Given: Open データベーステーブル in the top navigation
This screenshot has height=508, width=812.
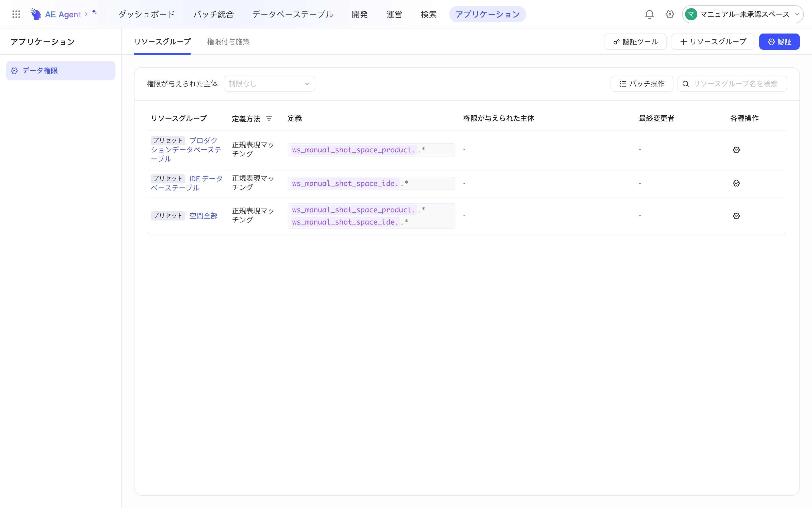Looking at the screenshot, I should click(293, 14).
